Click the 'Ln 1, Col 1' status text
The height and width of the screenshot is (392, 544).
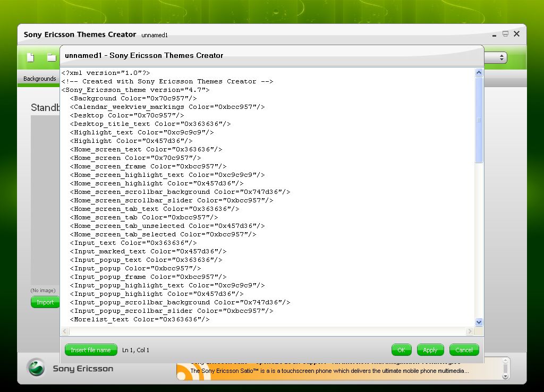[x=135, y=350]
